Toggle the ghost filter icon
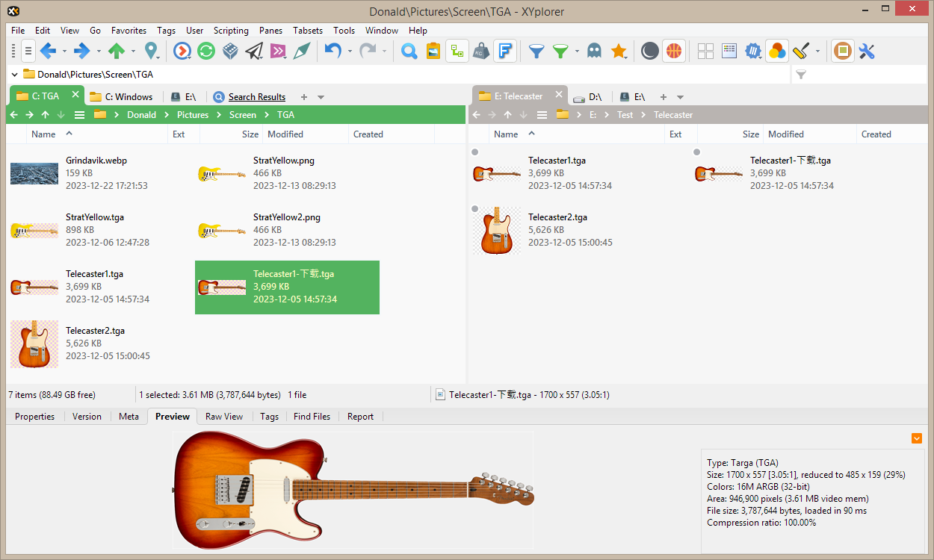 pyautogui.click(x=594, y=51)
